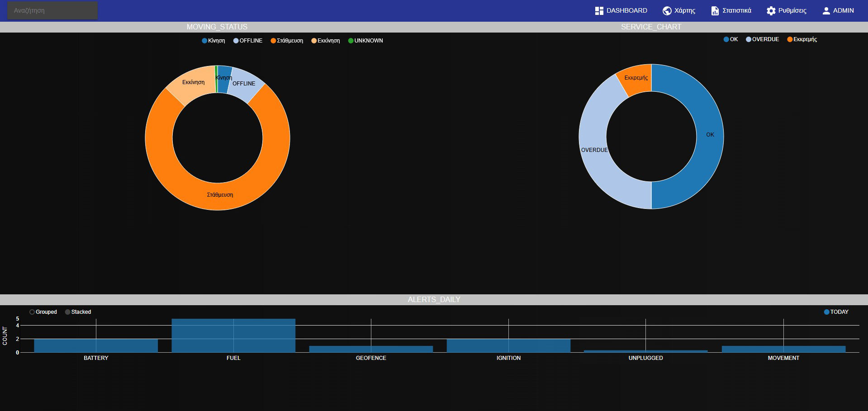Click the FUEL bar in ALERTS_DAILY

(233, 336)
